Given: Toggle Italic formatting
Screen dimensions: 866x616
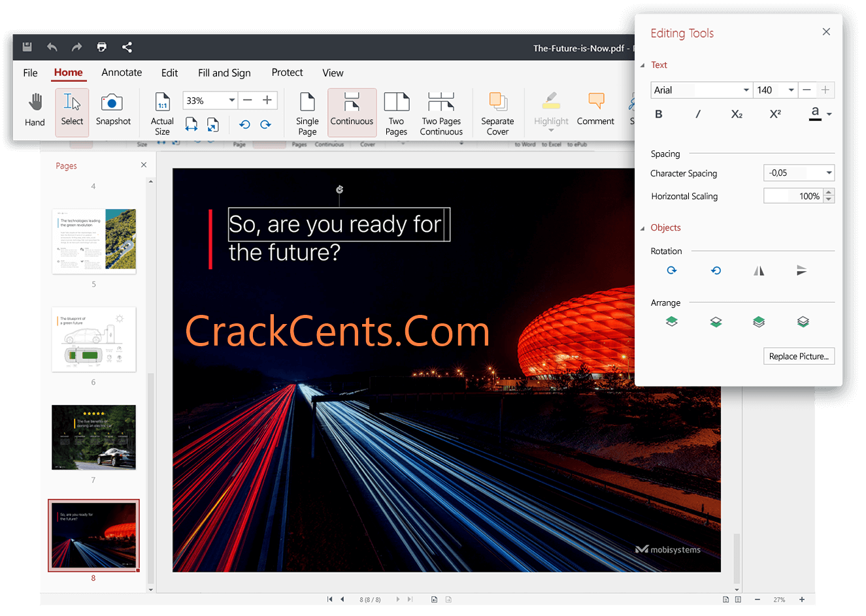Looking at the screenshot, I should (x=698, y=114).
